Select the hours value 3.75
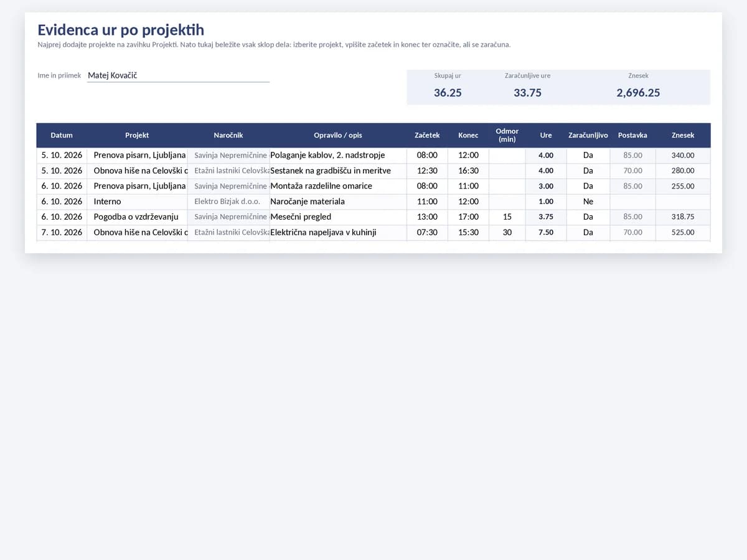The height and width of the screenshot is (560, 747). pos(546,217)
